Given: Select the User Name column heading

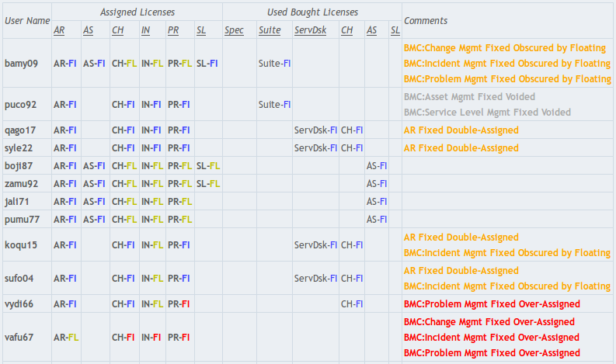Looking at the screenshot, I should click(x=27, y=20).
